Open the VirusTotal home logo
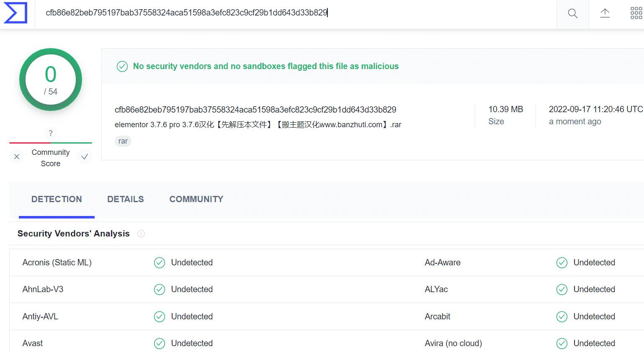Image resolution: width=644 pixels, height=352 pixels. pyautogui.click(x=15, y=13)
